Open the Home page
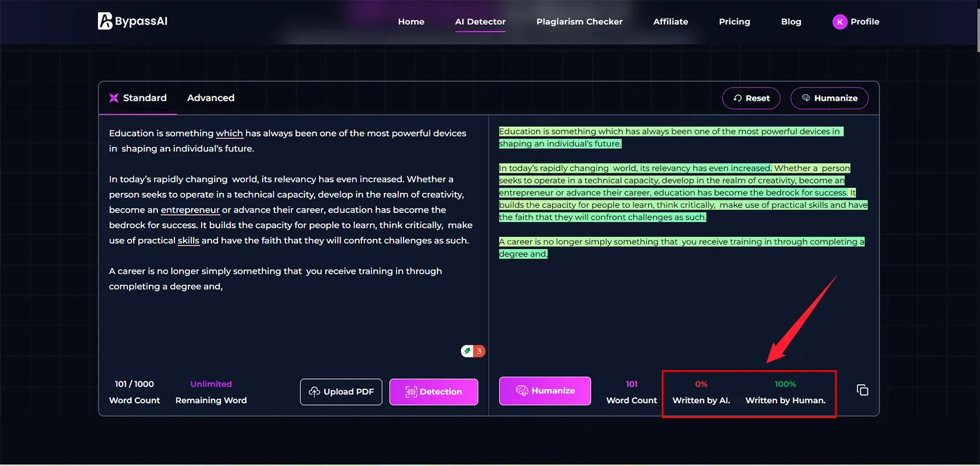 411,22
